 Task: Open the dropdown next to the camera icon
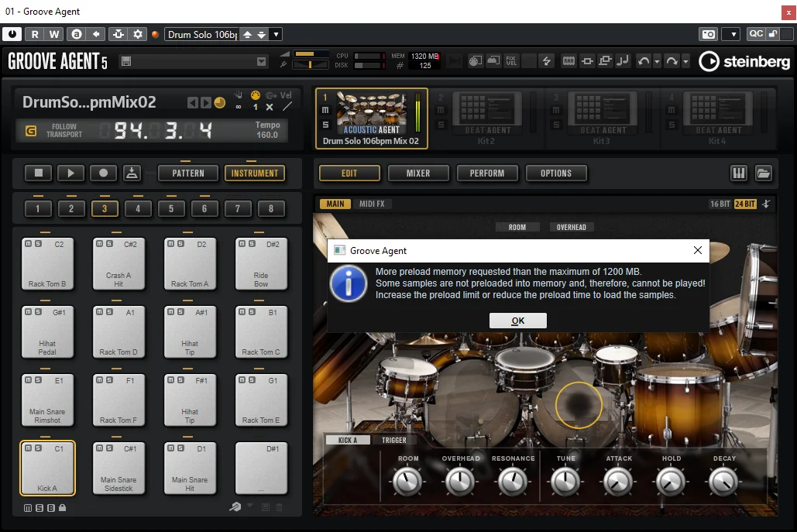coord(733,34)
